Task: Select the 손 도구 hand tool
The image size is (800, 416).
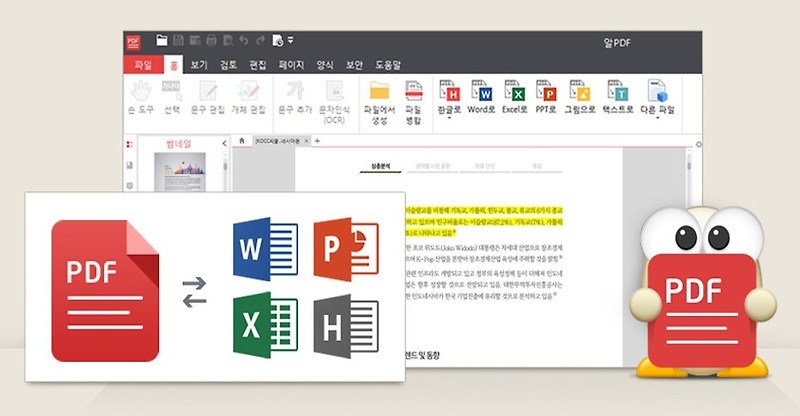Action: (141, 97)
